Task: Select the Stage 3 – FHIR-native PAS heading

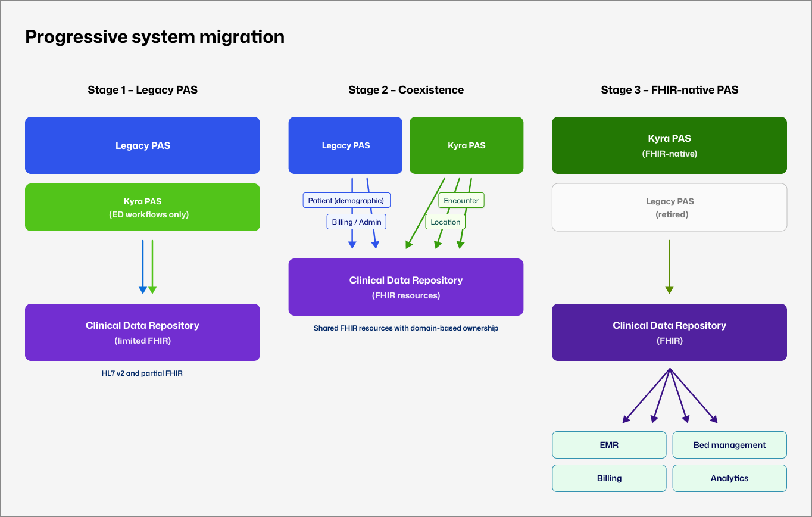Action: click(669, 89)
